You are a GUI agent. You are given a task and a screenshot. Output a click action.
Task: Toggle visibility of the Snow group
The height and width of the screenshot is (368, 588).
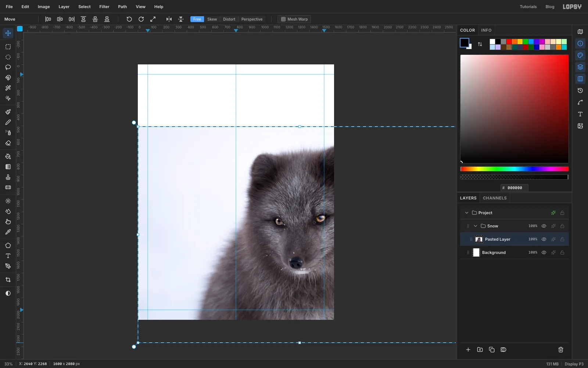(x=544, y=226)
